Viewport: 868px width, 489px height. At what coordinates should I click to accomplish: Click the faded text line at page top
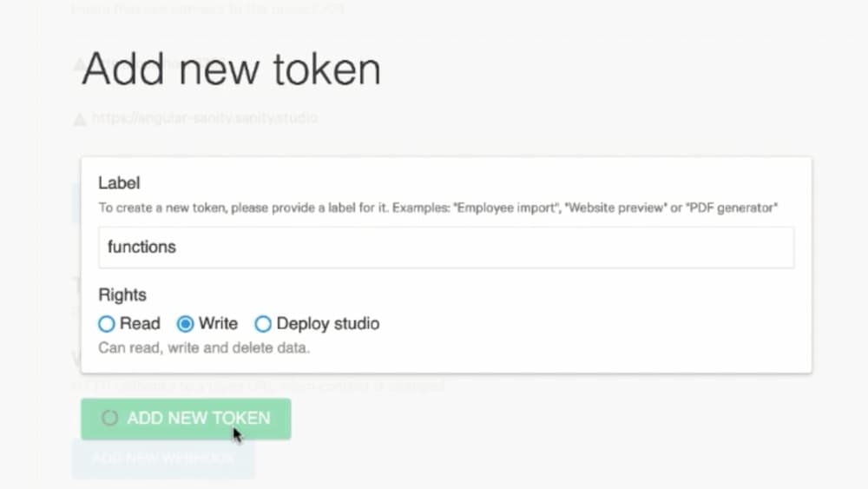pos(208,9)
